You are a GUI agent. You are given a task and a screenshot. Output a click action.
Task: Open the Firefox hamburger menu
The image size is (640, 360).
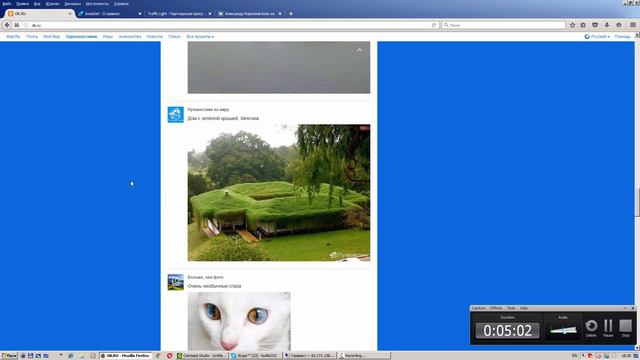tap(633, 25)
